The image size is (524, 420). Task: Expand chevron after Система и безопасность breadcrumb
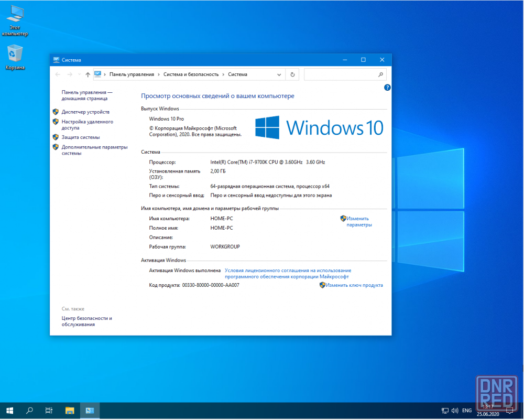click(223, 74)
